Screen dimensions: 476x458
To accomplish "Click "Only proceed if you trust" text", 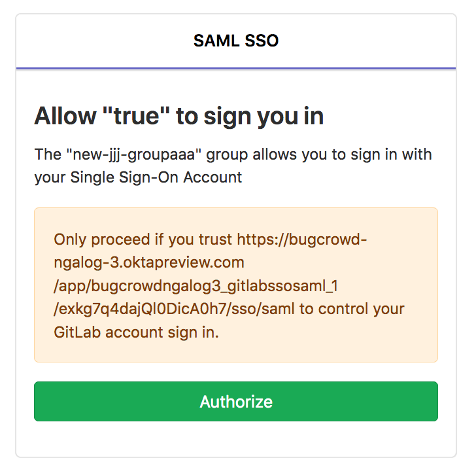I will pos(144,239).
